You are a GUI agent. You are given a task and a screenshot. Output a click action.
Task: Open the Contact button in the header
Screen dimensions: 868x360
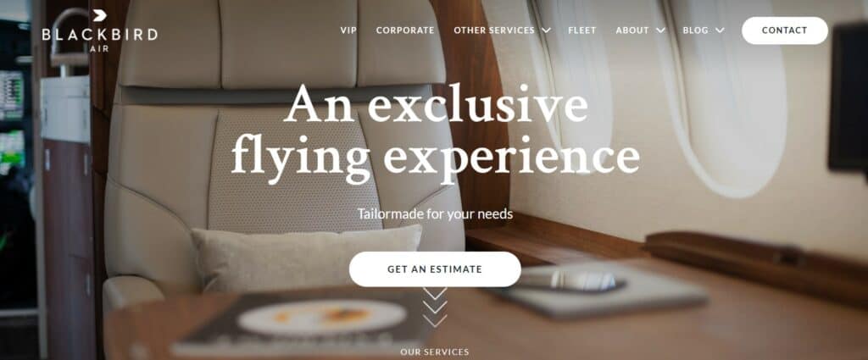click(784, 30)
